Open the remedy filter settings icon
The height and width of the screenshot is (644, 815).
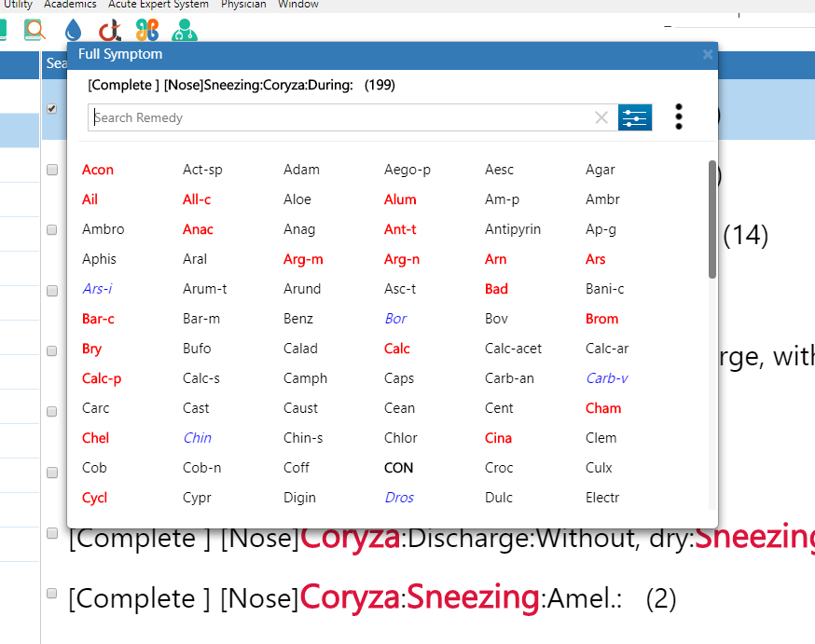(x=635, y=117)
